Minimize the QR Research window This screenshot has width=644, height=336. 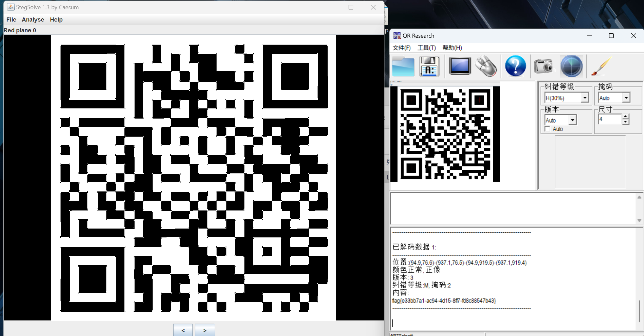click(589, 36)
